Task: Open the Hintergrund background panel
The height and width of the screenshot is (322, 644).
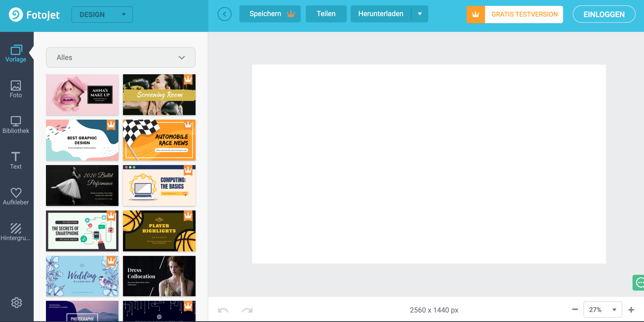Action: (16, 232)
